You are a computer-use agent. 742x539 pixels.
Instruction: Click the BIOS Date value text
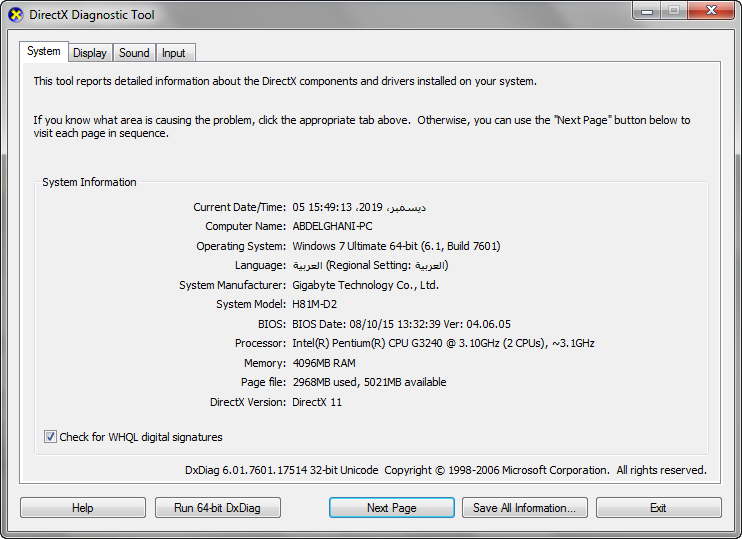click(401, 324)
